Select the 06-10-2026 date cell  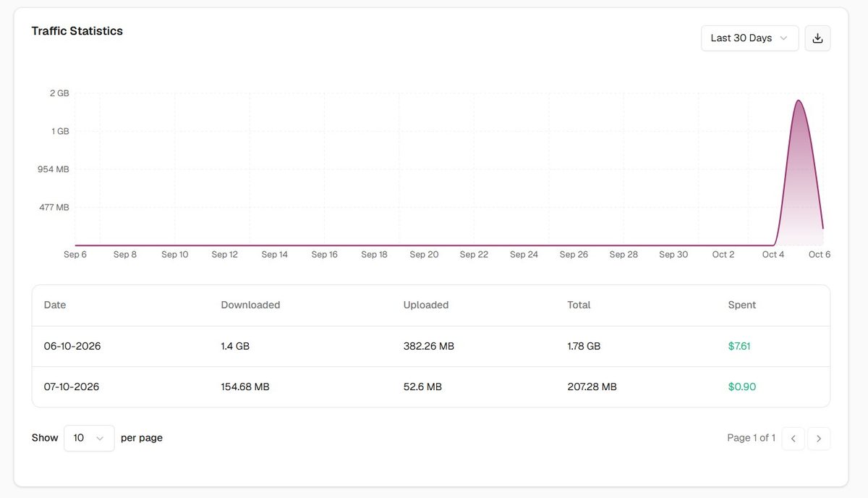click(72, 346)
